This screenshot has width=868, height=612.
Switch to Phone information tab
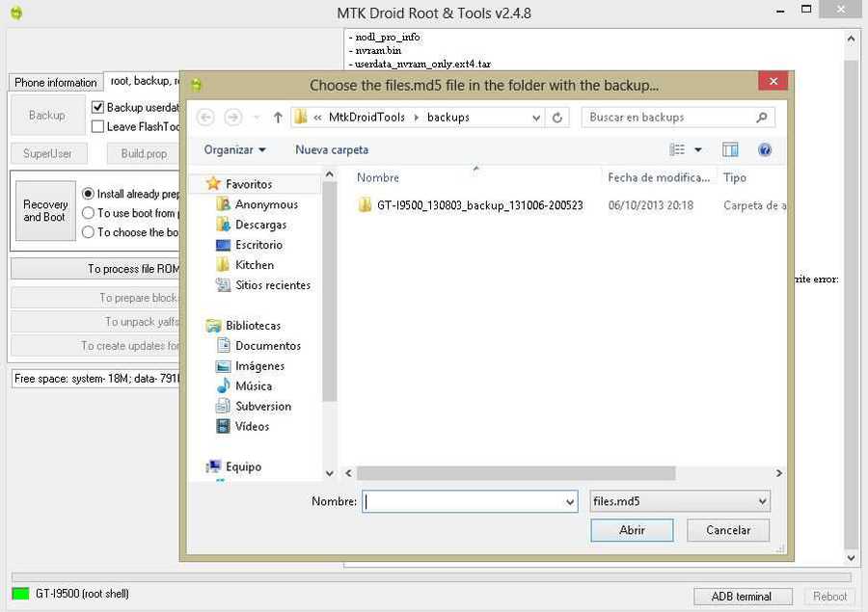[x=56, y=83]
